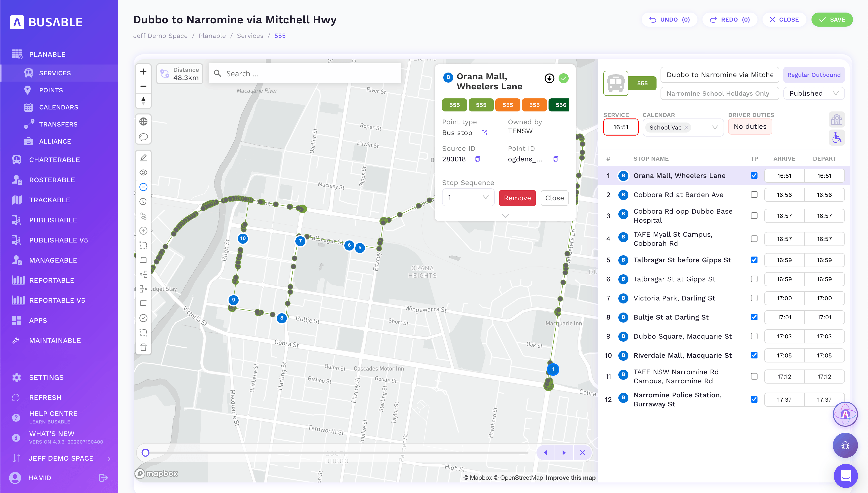Uncheck timing point for Orana Mall, Wheelers Lane
This screenshot has height=493, width=868.
tap(754, 175)
